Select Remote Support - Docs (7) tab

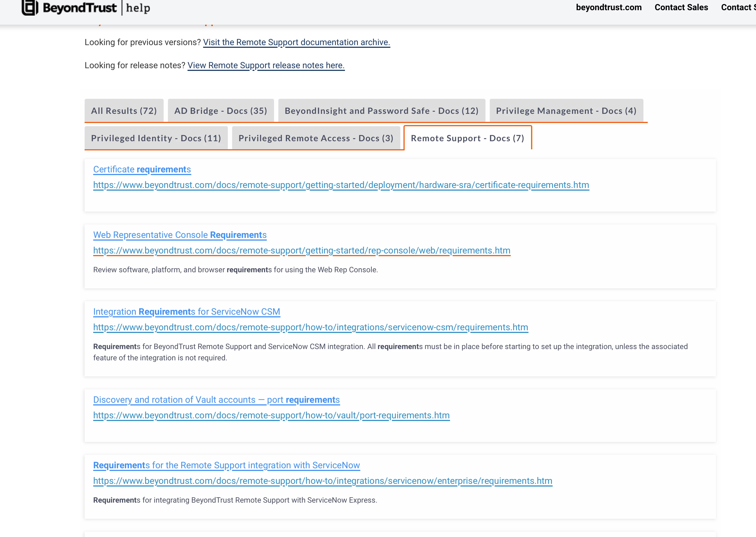tap(467, 138)
